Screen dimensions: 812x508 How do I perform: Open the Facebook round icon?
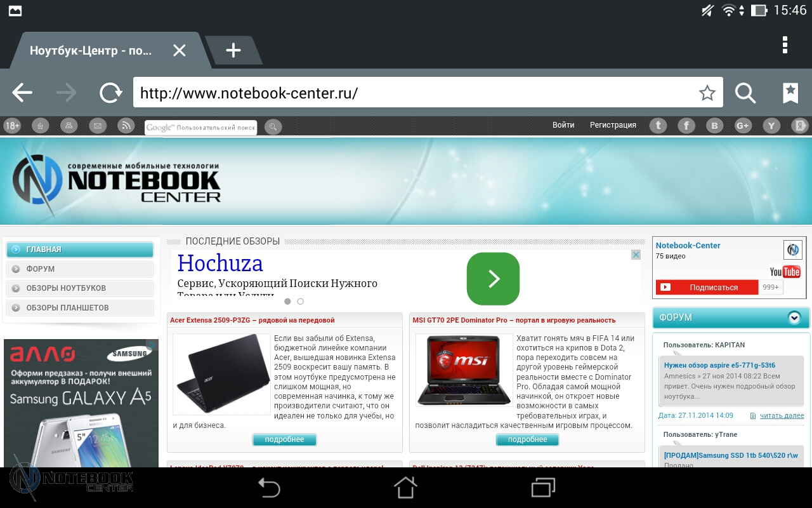tap(686, 126)
